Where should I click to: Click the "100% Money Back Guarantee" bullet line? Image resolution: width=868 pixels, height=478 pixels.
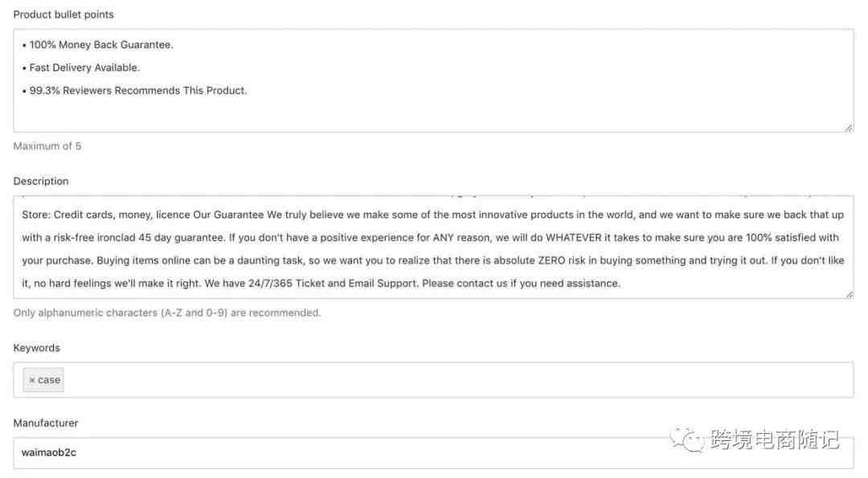tap(98, 45)
